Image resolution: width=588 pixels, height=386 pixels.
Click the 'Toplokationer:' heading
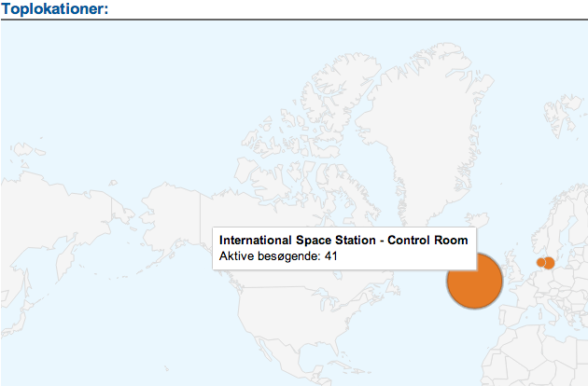55,8
